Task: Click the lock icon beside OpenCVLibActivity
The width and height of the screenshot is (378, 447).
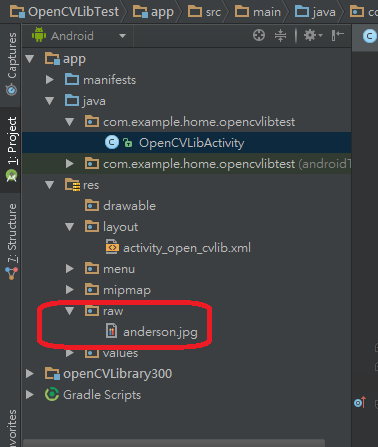Action: click(x=128, y=143)
